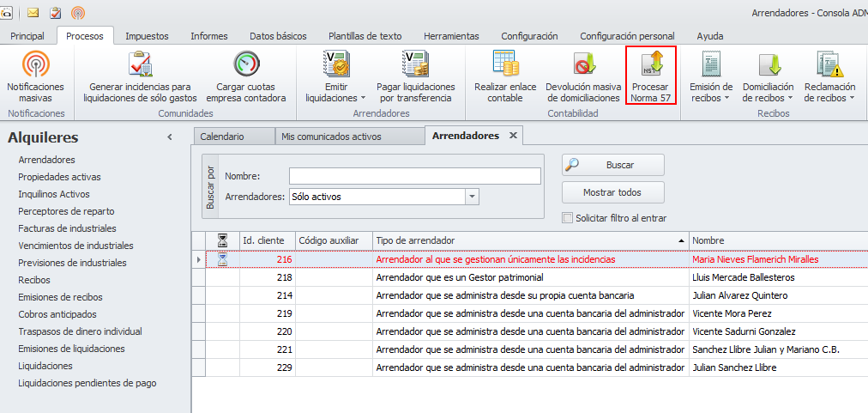The image size is (868, 413).
Task: Open Facturas de industriales in sidebar
Action: click(68, 228)
